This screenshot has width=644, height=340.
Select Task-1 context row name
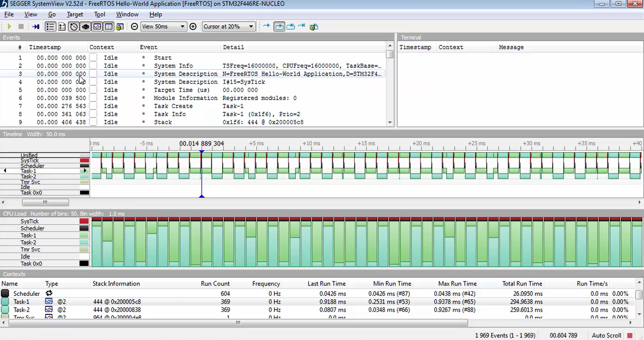coord(21,302)
